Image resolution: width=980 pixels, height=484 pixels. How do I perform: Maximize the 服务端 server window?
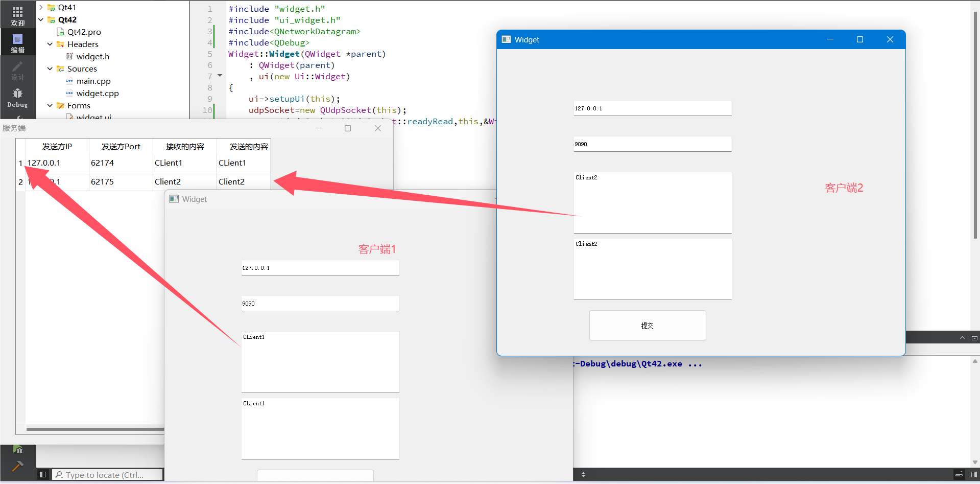pyautogui.click(x=348, y=128)
